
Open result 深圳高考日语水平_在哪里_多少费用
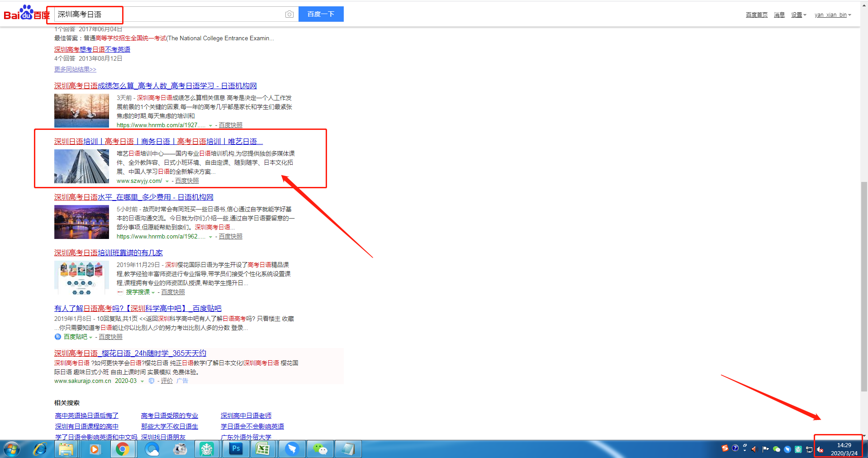134,197
